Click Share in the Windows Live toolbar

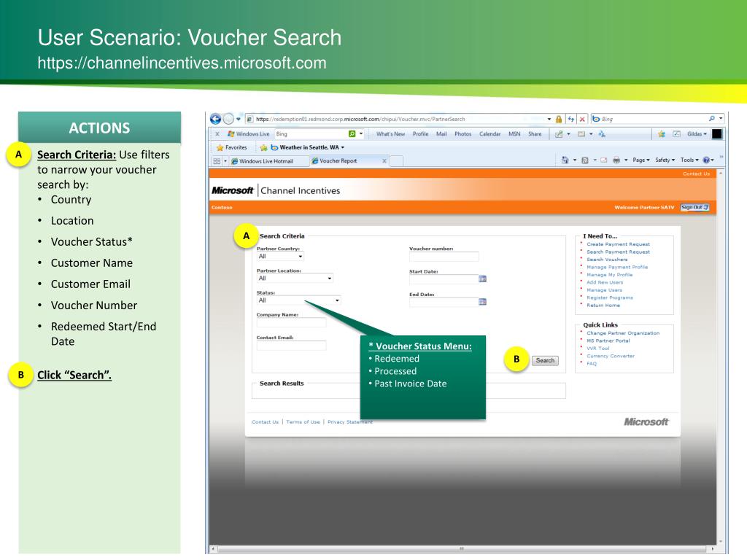(535, 134)
